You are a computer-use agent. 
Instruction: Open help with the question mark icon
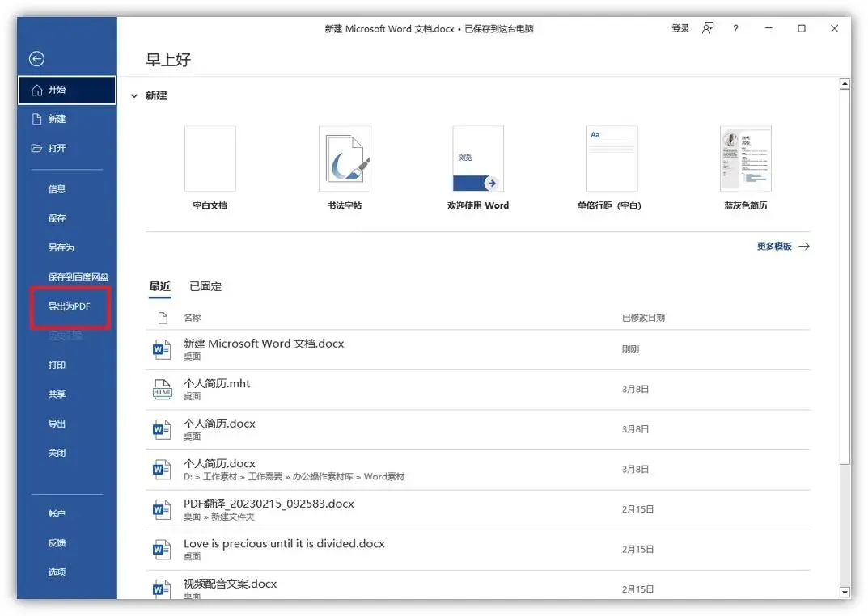click(735, 29)
